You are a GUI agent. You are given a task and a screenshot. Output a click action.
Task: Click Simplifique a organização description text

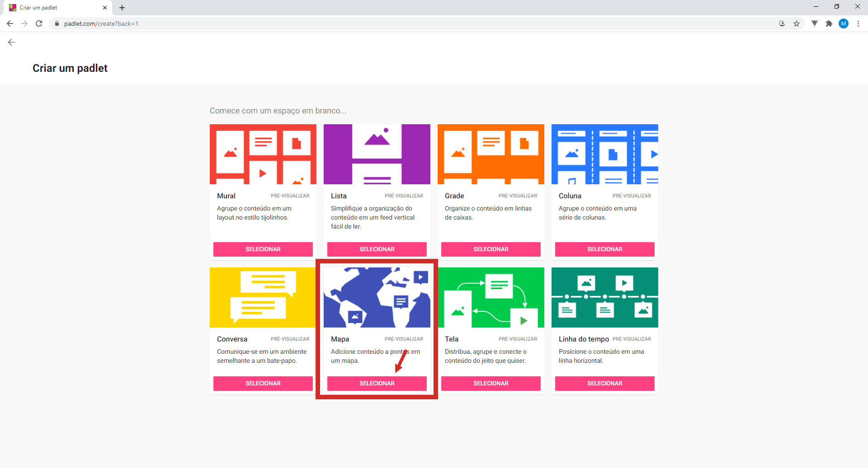pyautogui.click(x=373, y=217)
